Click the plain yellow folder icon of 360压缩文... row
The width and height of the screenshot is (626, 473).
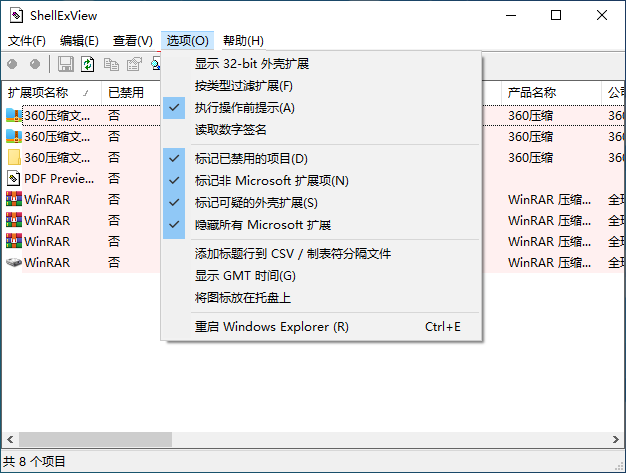[x=14, y=157]
